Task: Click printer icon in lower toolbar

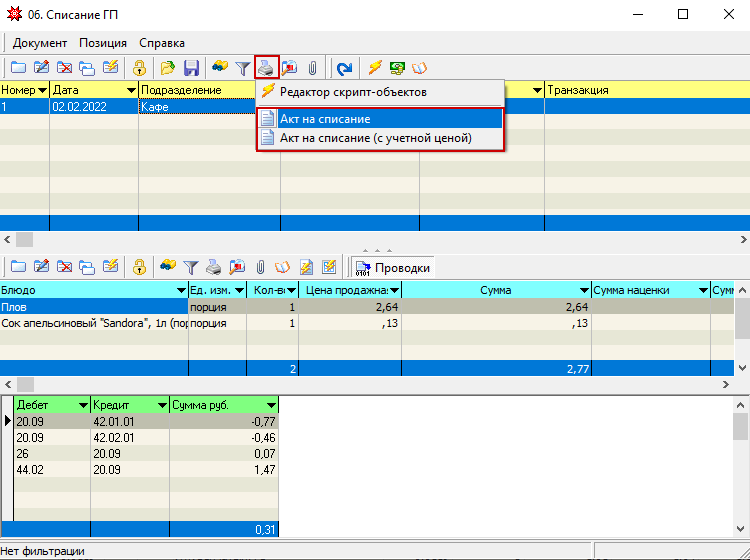Action: tap(214, 266)
